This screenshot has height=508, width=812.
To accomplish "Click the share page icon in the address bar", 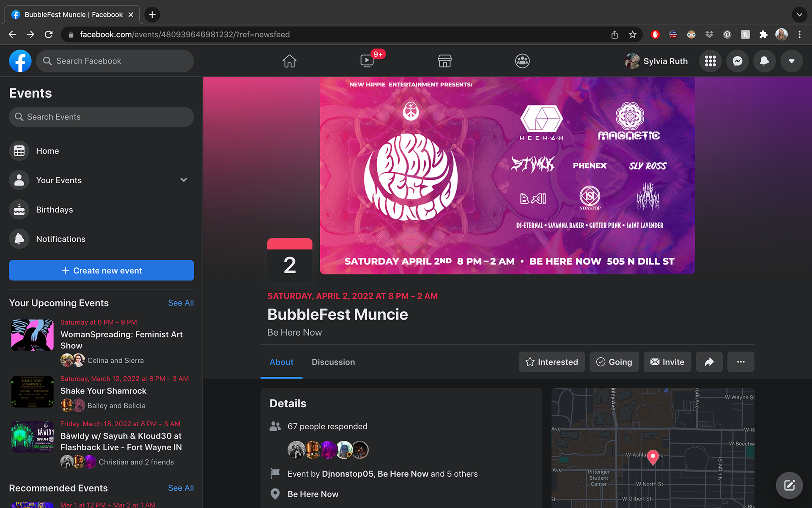I will click(x=614, y=34).
